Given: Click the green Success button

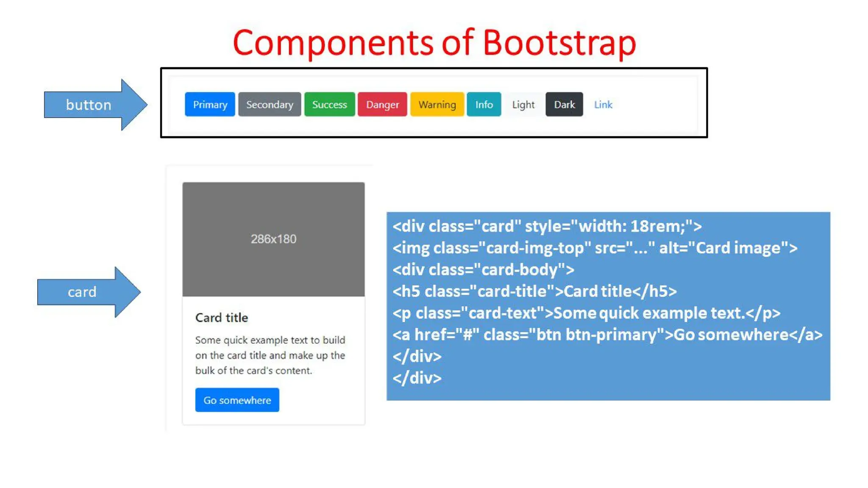Looking at the screenshot, I should tap(329, 104).
